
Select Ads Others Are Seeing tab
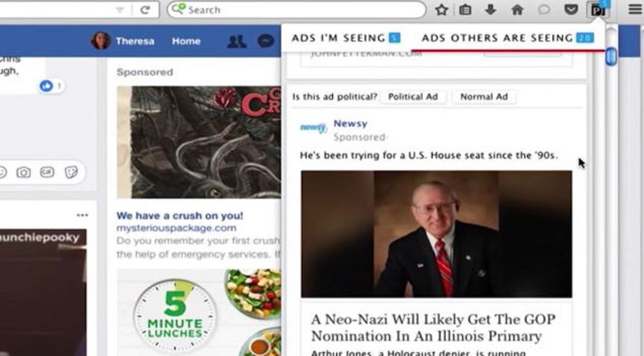click(x=507, y=38)
